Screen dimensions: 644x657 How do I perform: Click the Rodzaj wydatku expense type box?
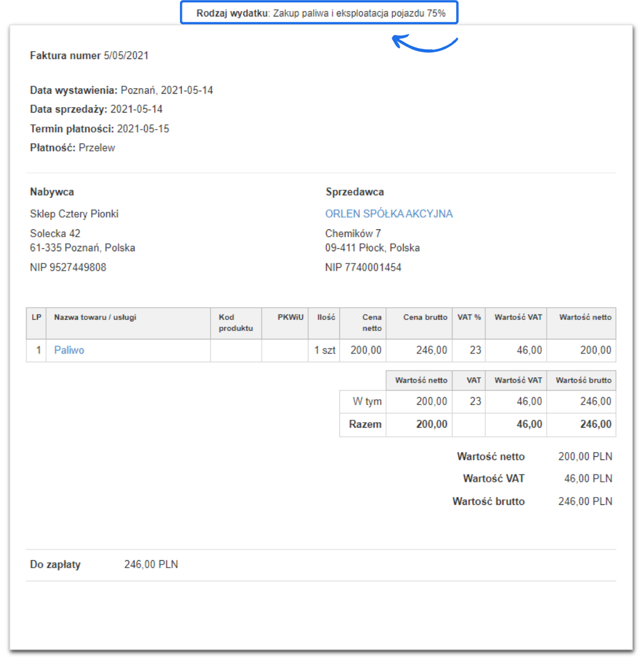pos(319,13)
